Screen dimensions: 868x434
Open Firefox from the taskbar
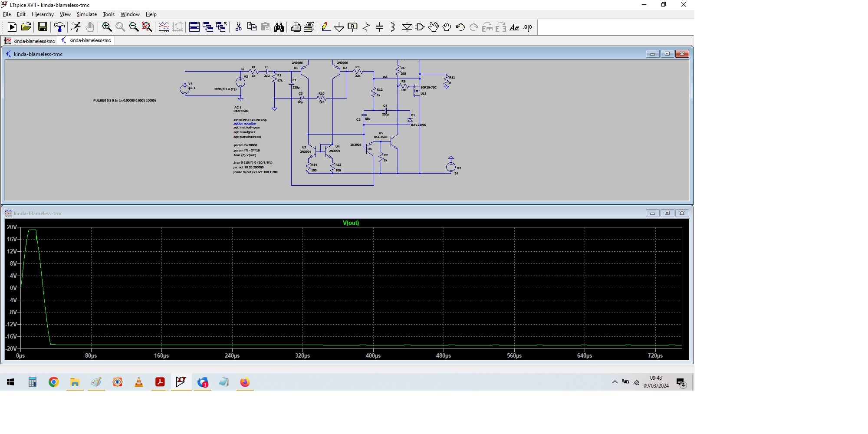click(x=245, y=382)
